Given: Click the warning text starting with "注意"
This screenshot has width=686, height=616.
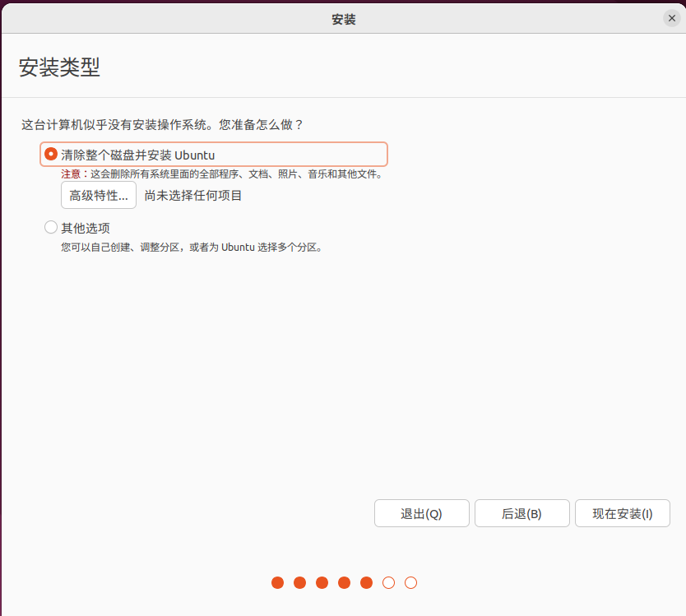Looking at the screenshot, I should [223, 174].
